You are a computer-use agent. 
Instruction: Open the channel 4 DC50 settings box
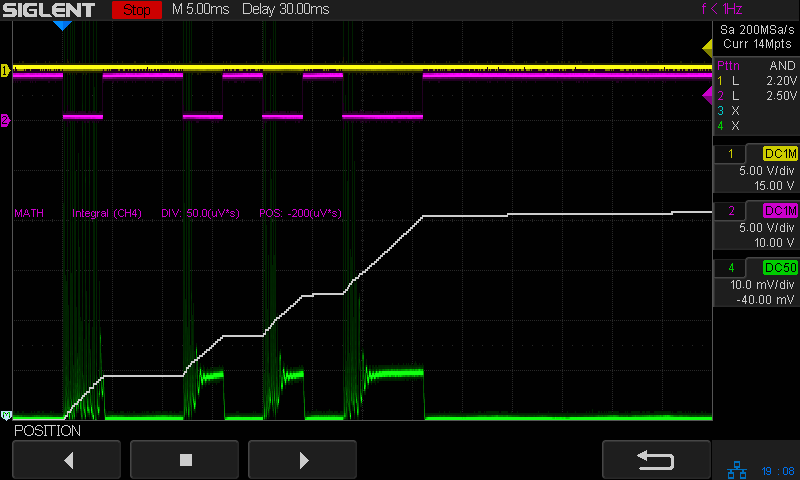(x=756, y=283)
